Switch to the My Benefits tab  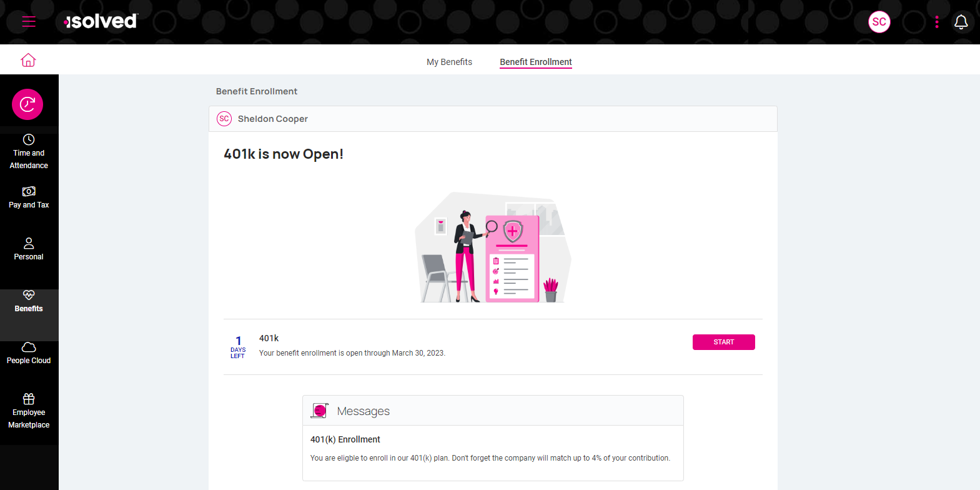click(x=449, y=61)
